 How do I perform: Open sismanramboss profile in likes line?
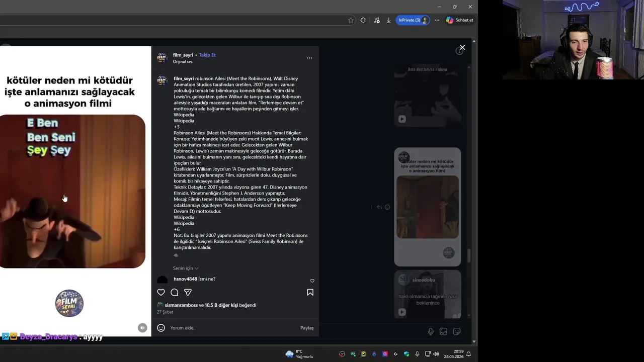tap(181, 305)
